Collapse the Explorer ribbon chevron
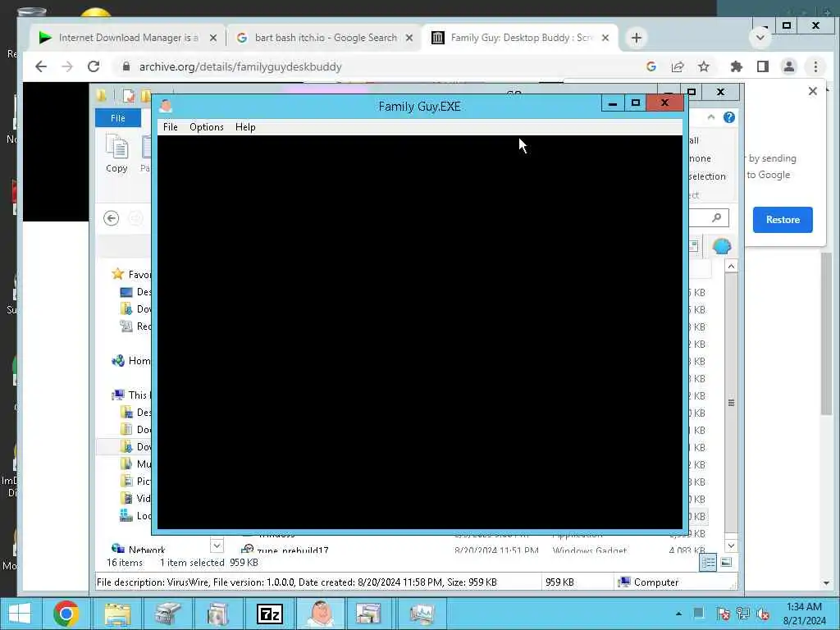Viewport: 840px width, 630px height. (711, 117)
